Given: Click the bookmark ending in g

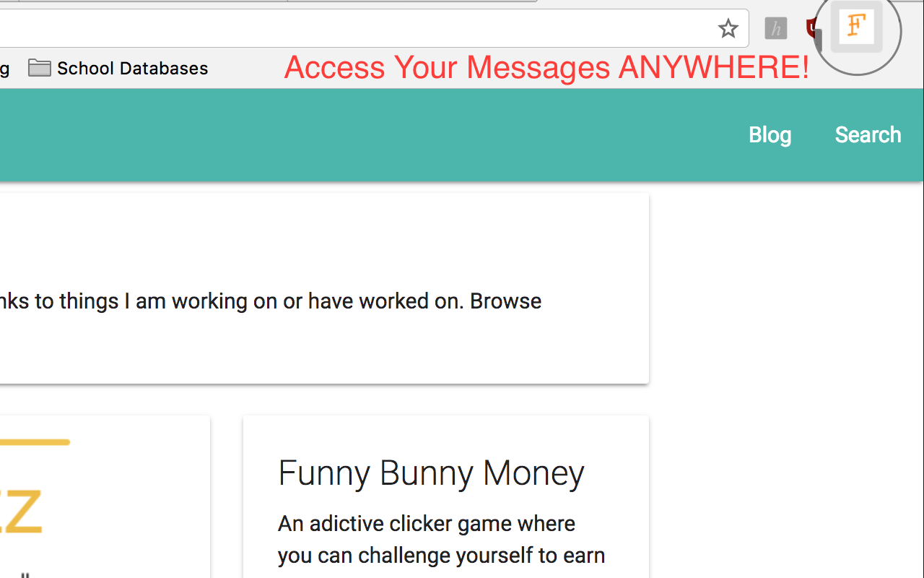Looking at the screenshot, I should [4, 69].
